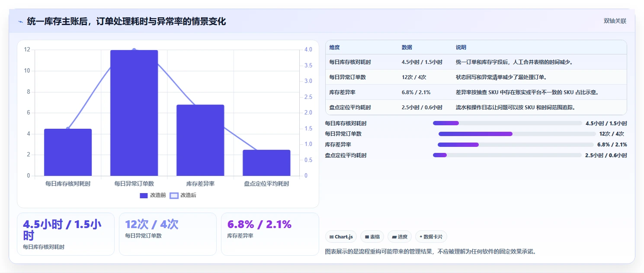The image size is (644, 273).
Task: Click the 12次 / 4次 value after the progress bar
Action: (x=612, y=134)
